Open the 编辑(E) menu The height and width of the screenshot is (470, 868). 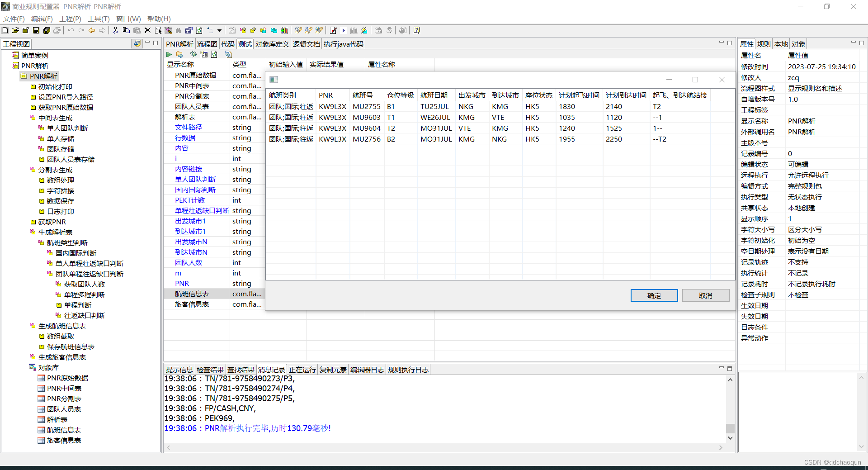42,19
